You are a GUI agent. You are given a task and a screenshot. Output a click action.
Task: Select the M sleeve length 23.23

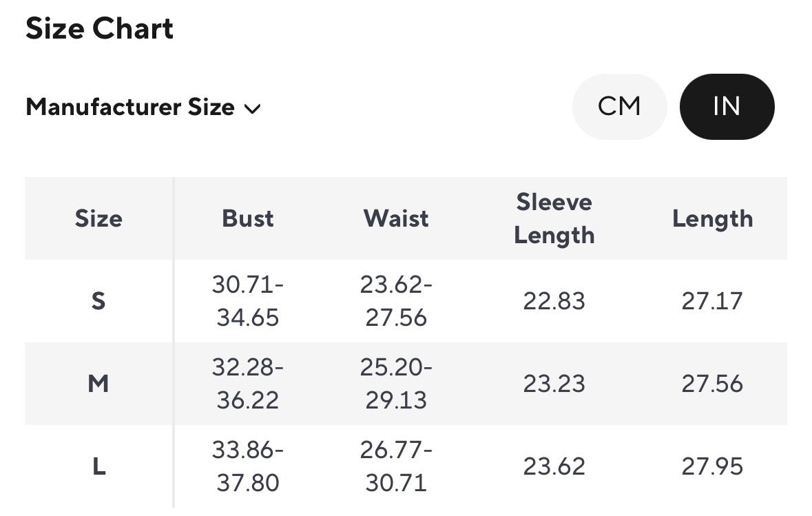554,384
